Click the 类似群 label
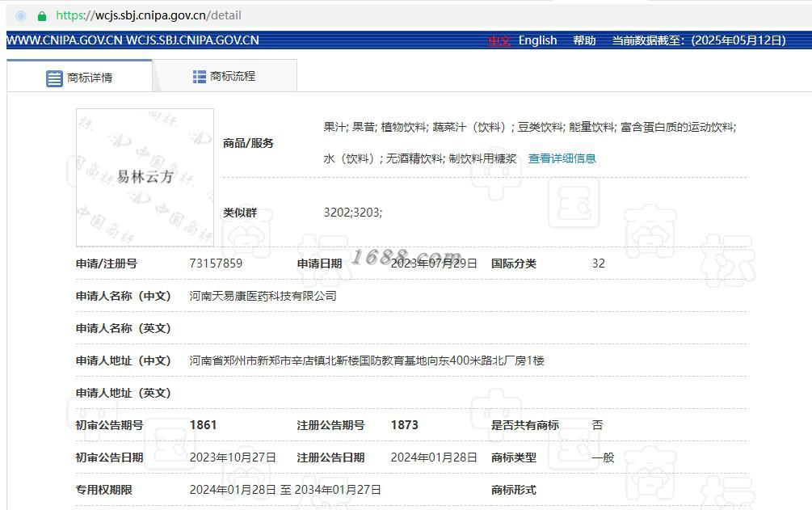 (240, 213)
